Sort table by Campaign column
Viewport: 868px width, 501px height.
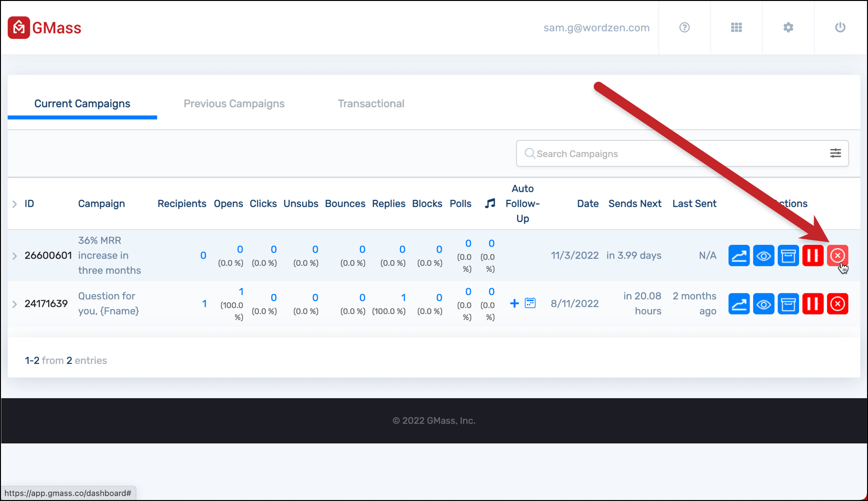pos(102,203)
